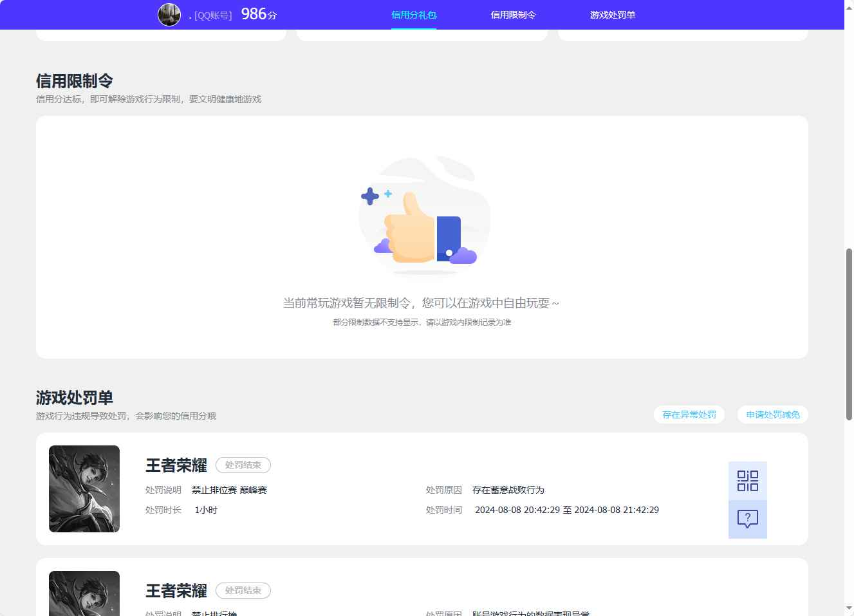Switch to the 信用分礼包 tab
This screenshot has height=616, width=854.
click(414, 15)
